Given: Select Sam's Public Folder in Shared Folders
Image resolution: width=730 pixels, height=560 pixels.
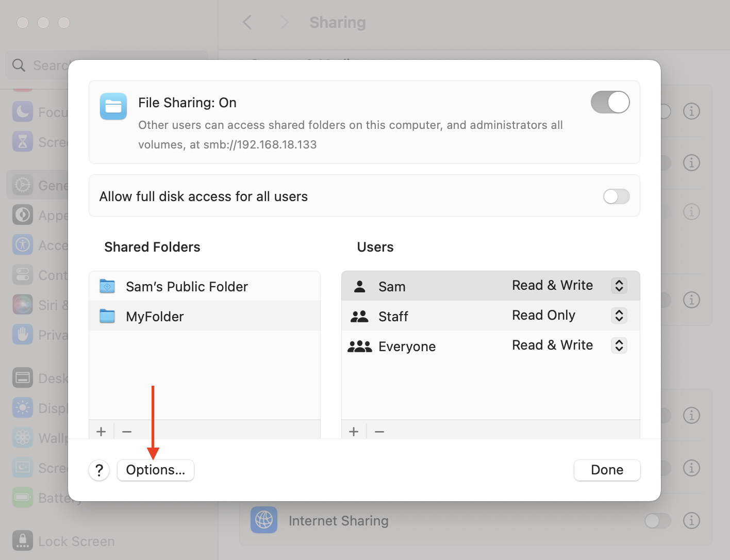Looking at the screenshot, I should (x=205, y=286).
